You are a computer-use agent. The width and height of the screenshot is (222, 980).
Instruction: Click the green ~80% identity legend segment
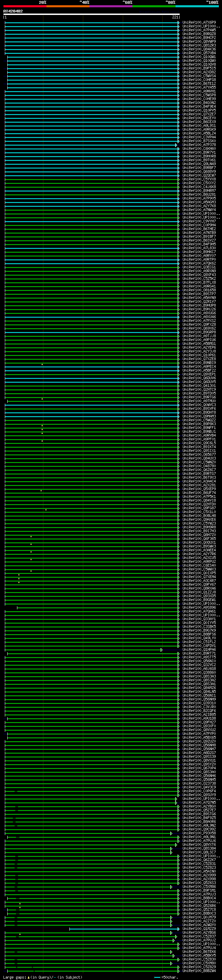point(154,6)
